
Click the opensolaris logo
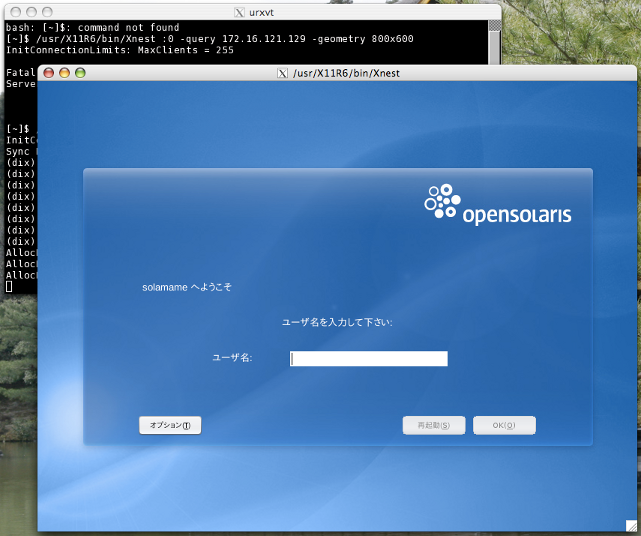pos(498,204)
